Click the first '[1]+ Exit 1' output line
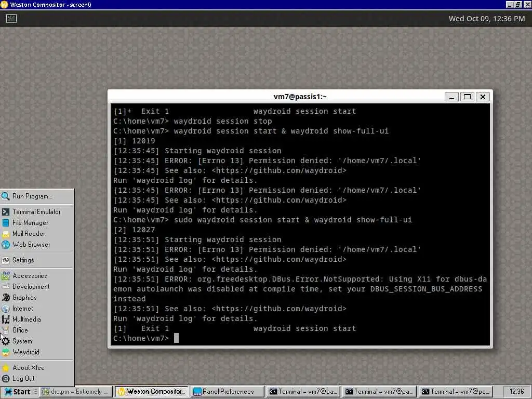 pos(234,111)
